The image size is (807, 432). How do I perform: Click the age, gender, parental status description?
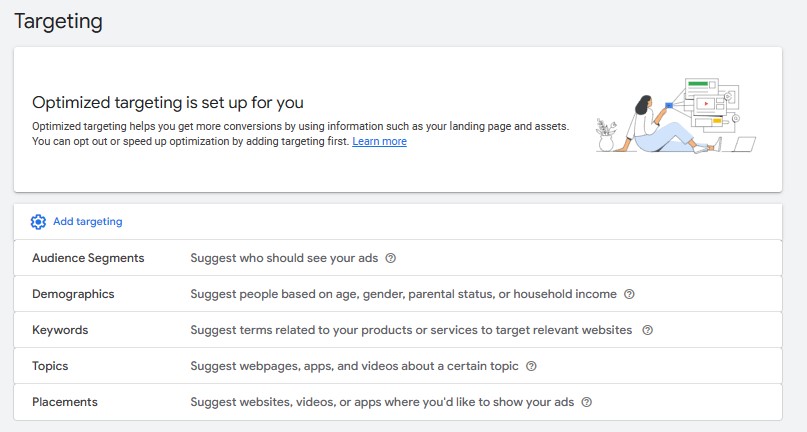click(403, 294)
